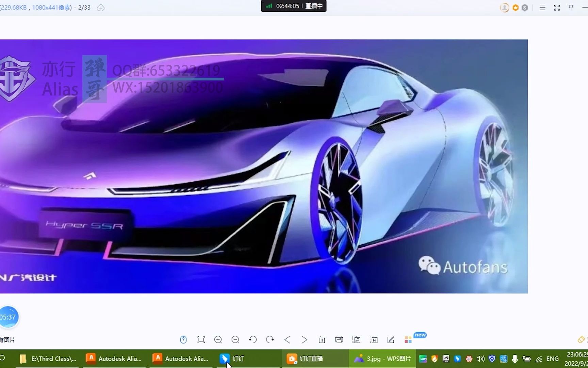Zoom out of the image
This screenshot has height=368, width=588.
tap(235, 339)
